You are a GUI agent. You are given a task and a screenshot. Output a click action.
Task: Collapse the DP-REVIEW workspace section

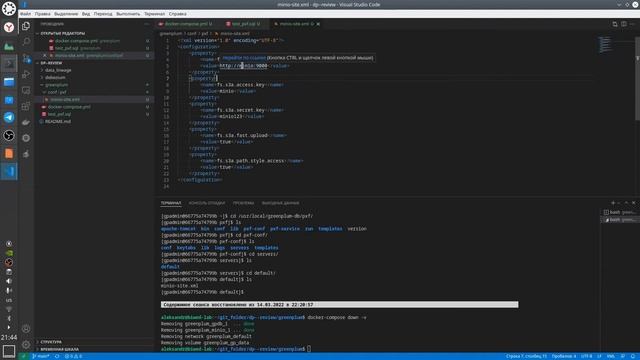(51, 63)
